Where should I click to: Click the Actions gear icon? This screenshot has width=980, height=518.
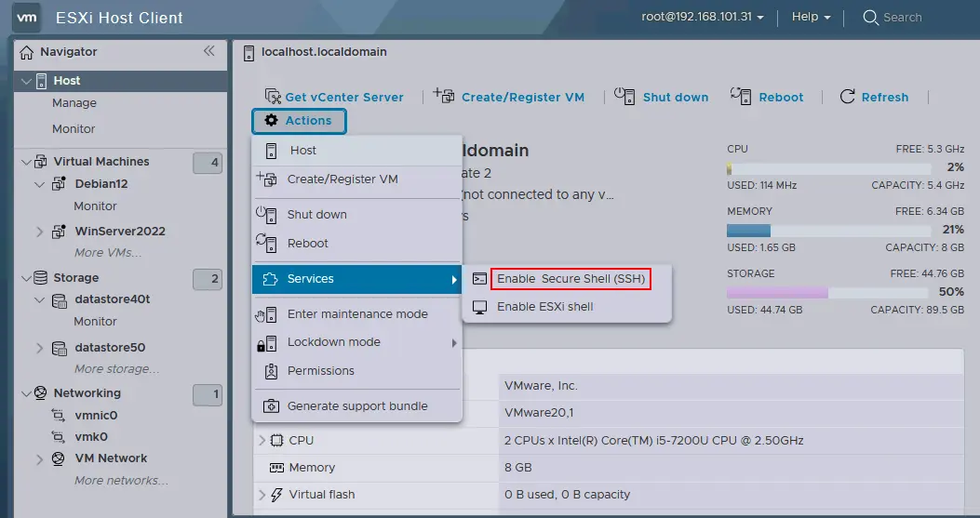pyautogui.click(x=271, y=120)
